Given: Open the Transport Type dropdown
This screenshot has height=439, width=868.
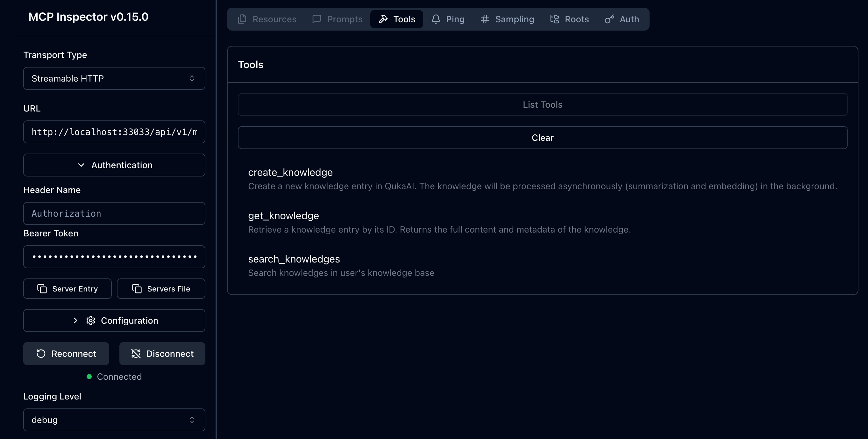Looking at the screenshot, I should tap(114, 78).
